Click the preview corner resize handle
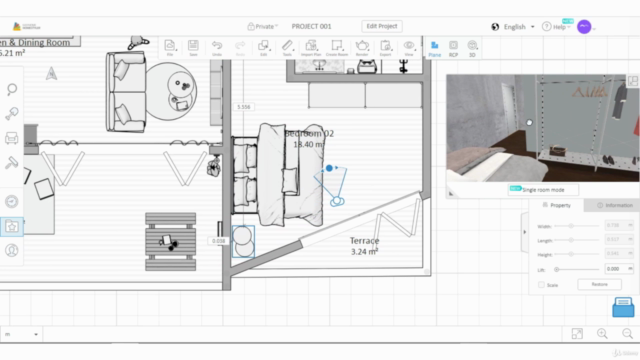The width and height of the screenshot is (640, 360). click(451, 193)
